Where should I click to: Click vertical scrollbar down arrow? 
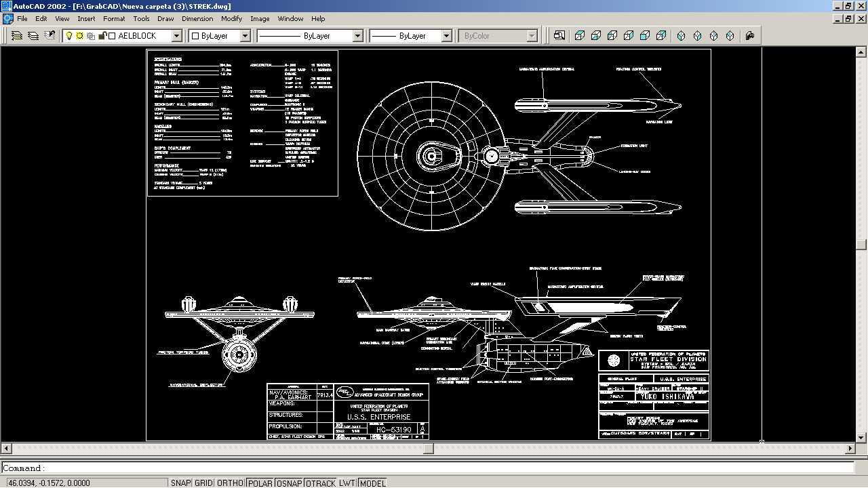pyautogui.click(x=862, y=438)
